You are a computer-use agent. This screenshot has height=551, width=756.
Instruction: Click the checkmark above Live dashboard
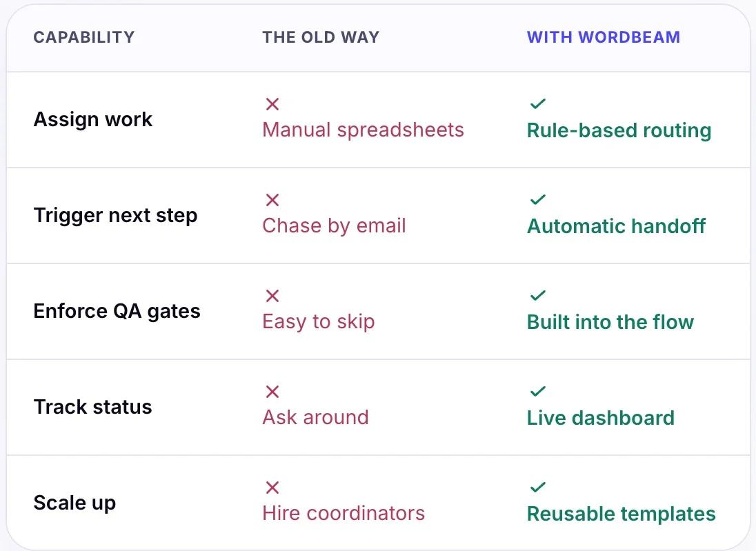537,392
